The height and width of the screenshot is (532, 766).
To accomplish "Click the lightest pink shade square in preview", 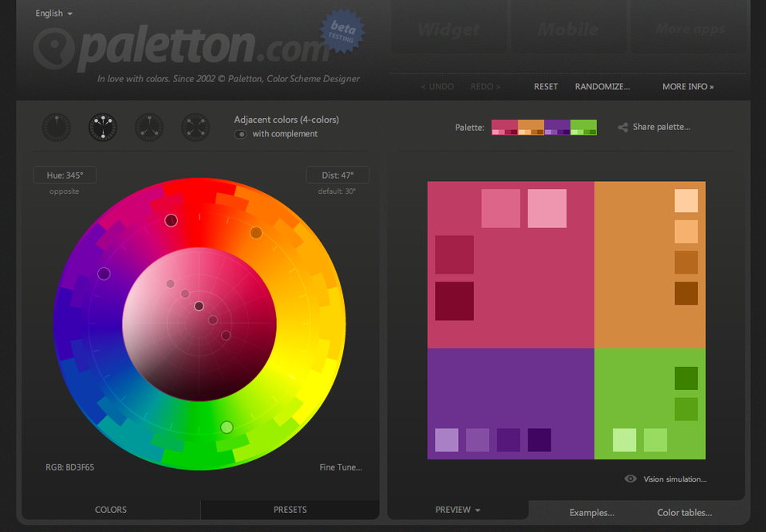I will pos(547,209).
